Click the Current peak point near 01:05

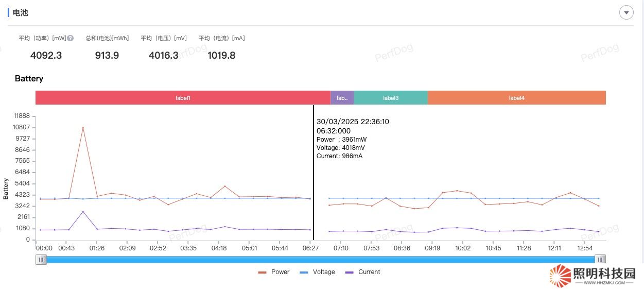pyautogui.click(x=83, y=212)
